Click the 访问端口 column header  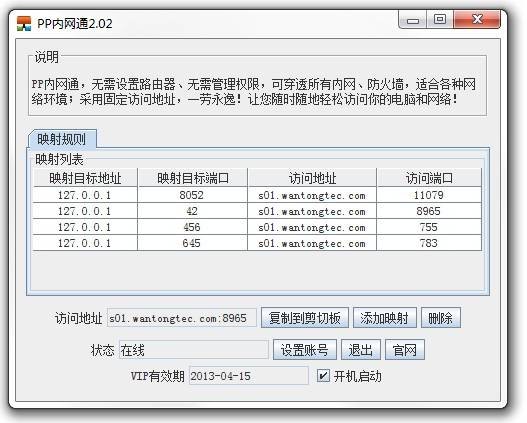tap(429, 178)
